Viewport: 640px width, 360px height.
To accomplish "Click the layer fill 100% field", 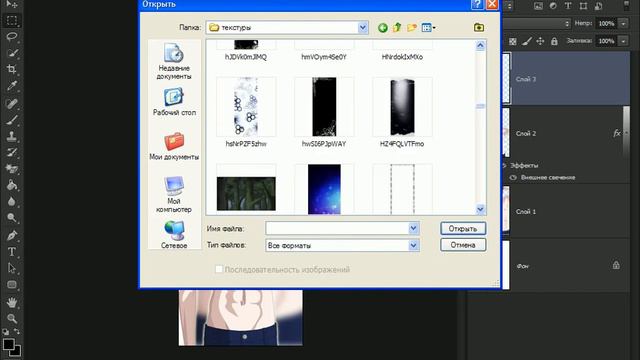I will [607, 41].
